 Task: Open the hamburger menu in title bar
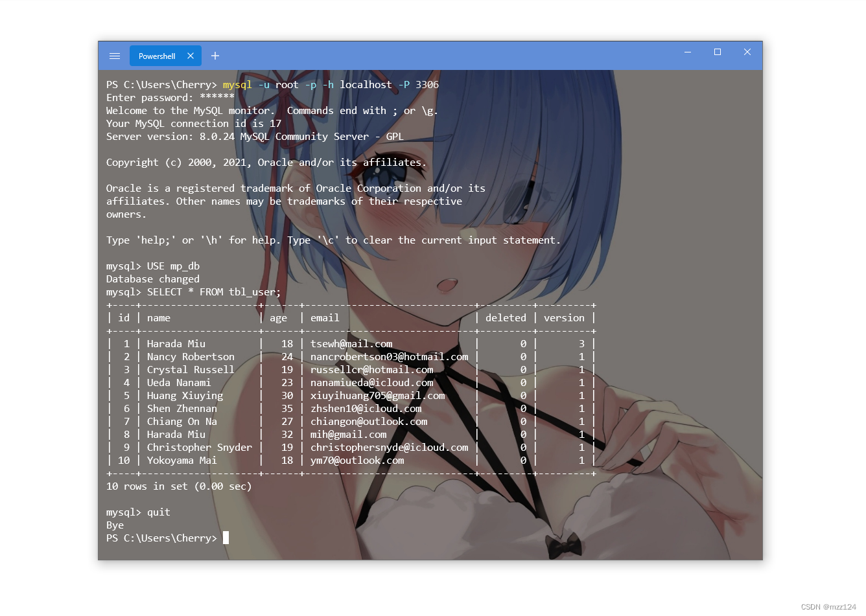coord(115,56)
